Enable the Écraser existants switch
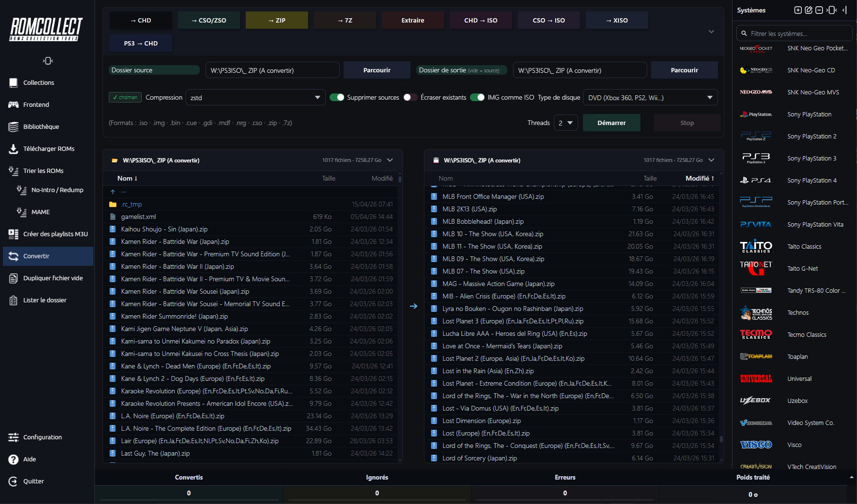 click(x=410, y=97)
